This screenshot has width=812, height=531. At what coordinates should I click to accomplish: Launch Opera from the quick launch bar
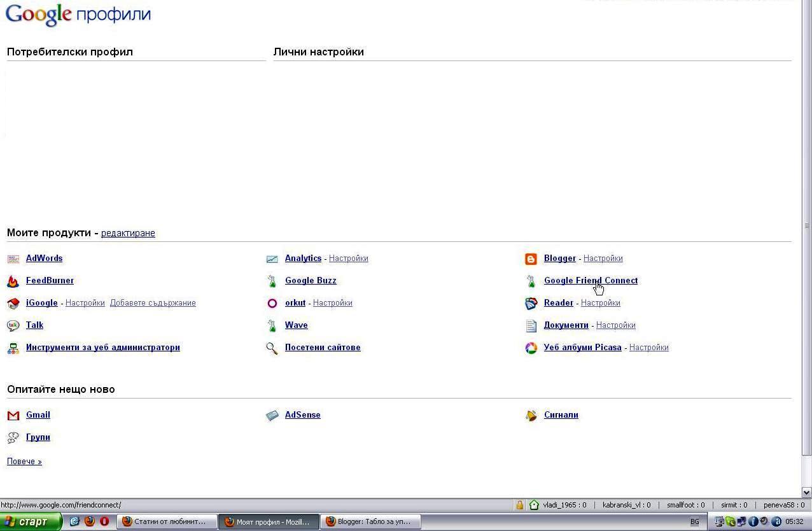[x=104, y=521]
